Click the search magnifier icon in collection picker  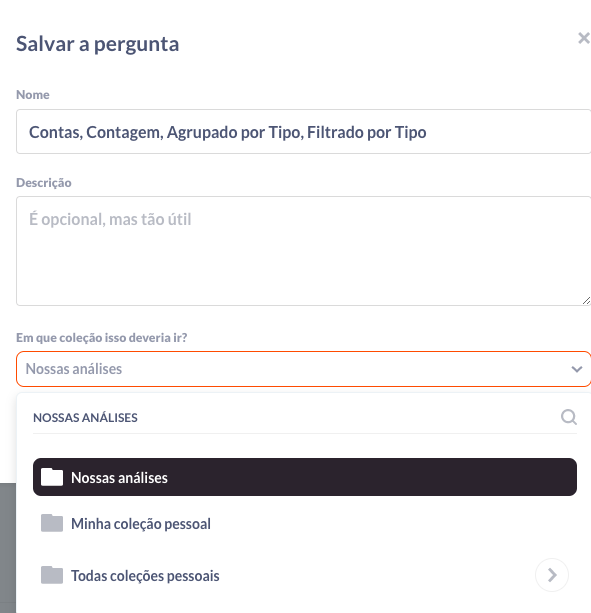(569, 417)
